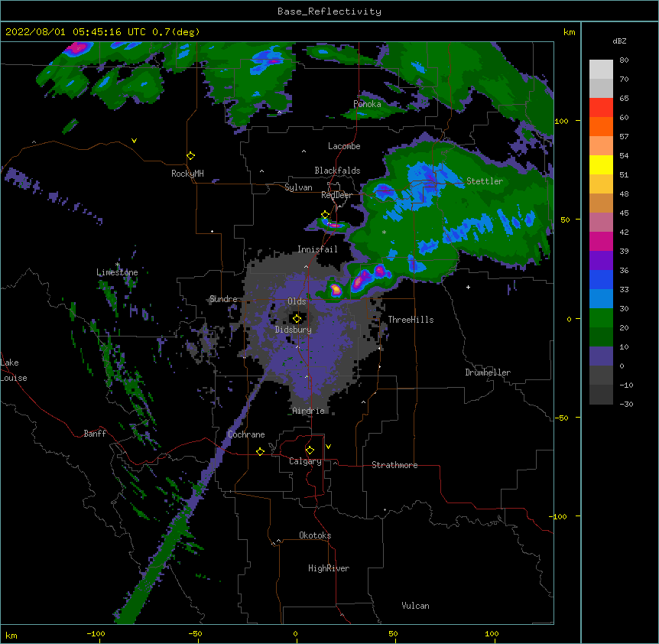The image size is (659, 644).
Task: Select the radar site diamond between Olds and Didsbury
Action: coord(297,318)
